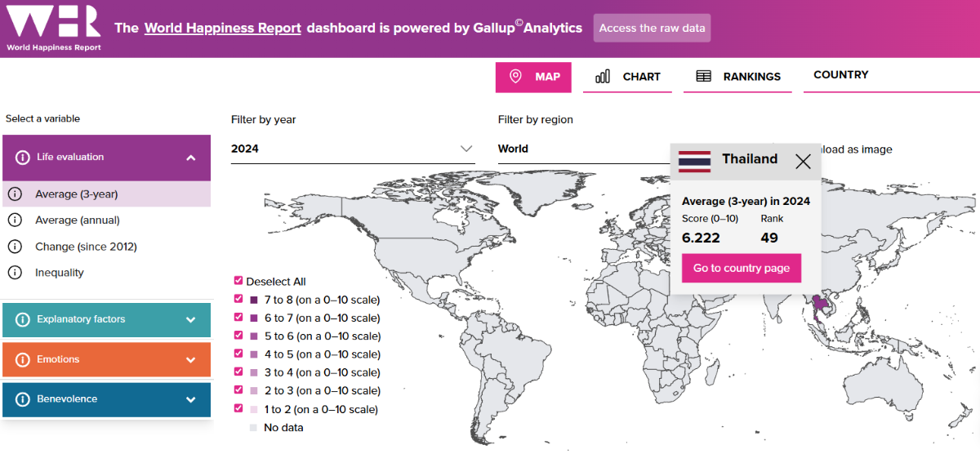Click the Go to country page button
The height and width of the screenshot is (454, 980).
742,268
